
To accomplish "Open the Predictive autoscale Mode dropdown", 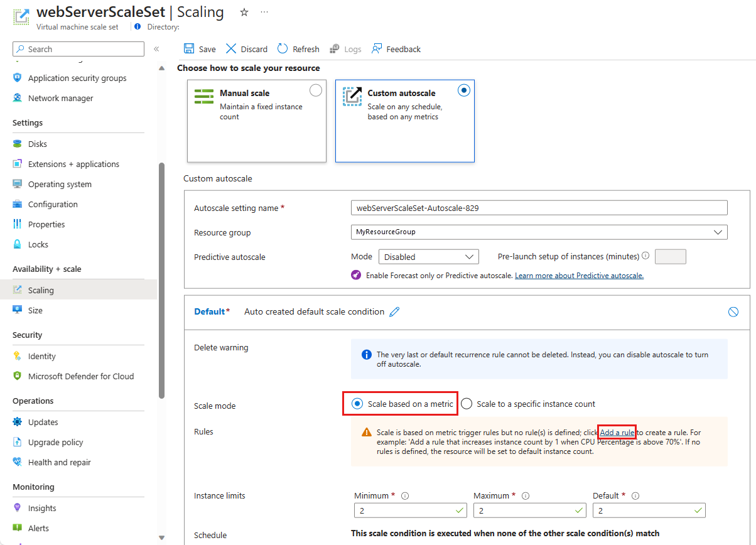I will (x=429, y=256).
